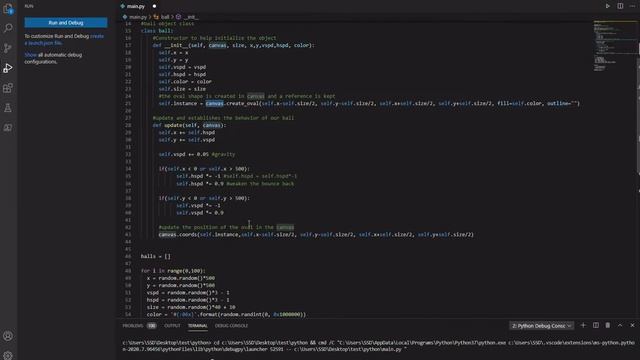This screenshot has height=360, width=640.
Task: Click 'self.vspd += 0.05' gravity line
Action: [x=197, y=154]
